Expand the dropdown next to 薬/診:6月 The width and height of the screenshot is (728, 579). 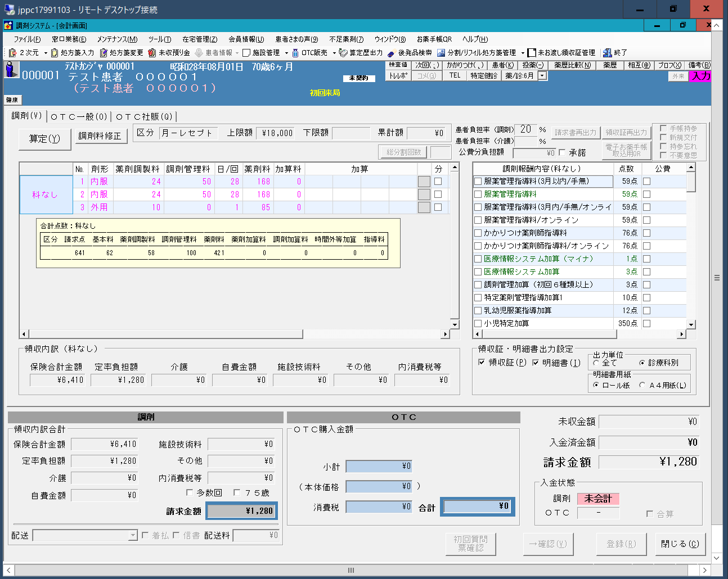point(542,76)
